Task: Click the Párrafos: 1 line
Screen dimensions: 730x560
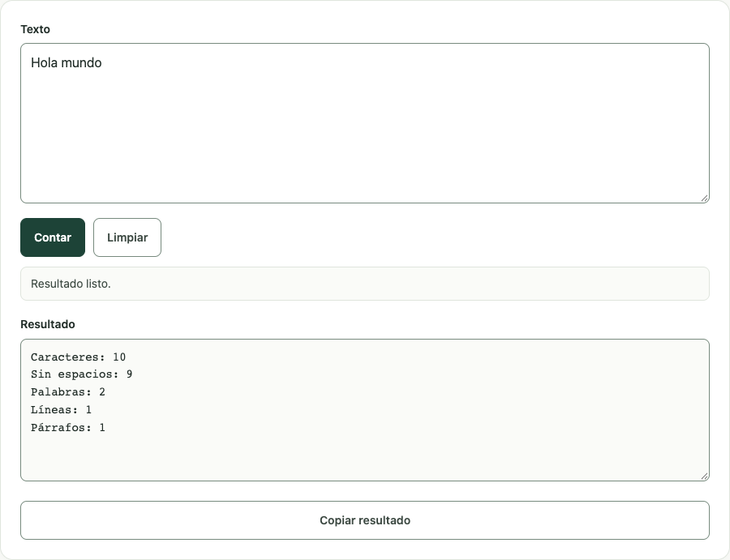Action: click(68, 427)
